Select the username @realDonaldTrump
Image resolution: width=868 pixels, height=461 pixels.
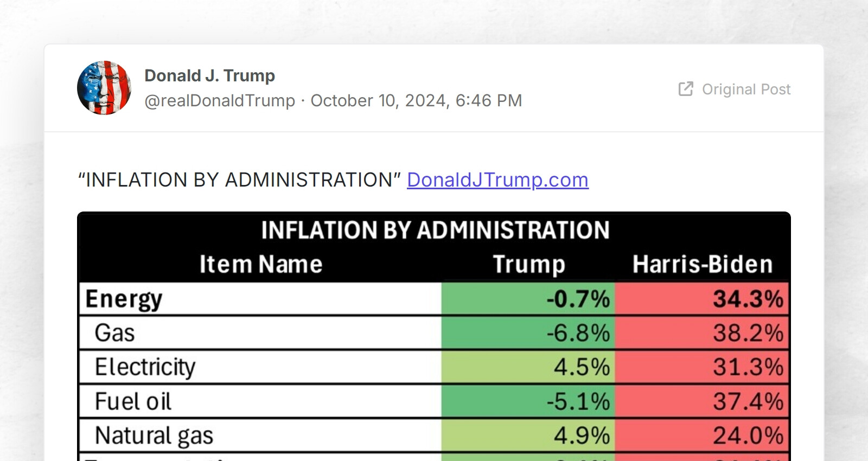point(219,101)
